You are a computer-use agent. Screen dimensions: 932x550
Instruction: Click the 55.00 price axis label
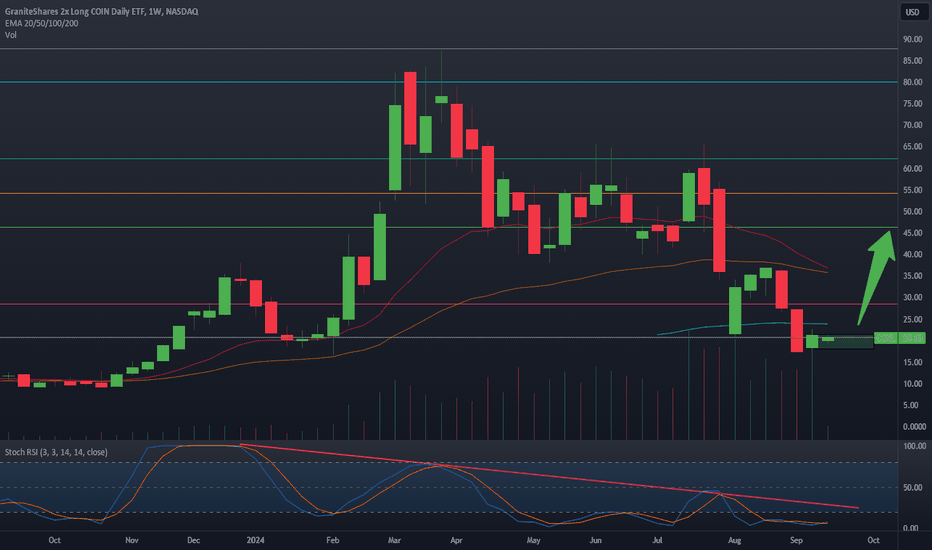pos(912,190)
